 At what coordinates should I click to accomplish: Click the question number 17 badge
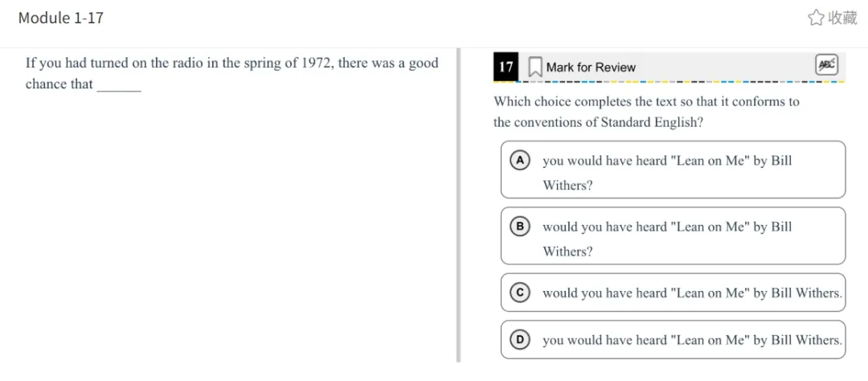click(x=506, y=67)
